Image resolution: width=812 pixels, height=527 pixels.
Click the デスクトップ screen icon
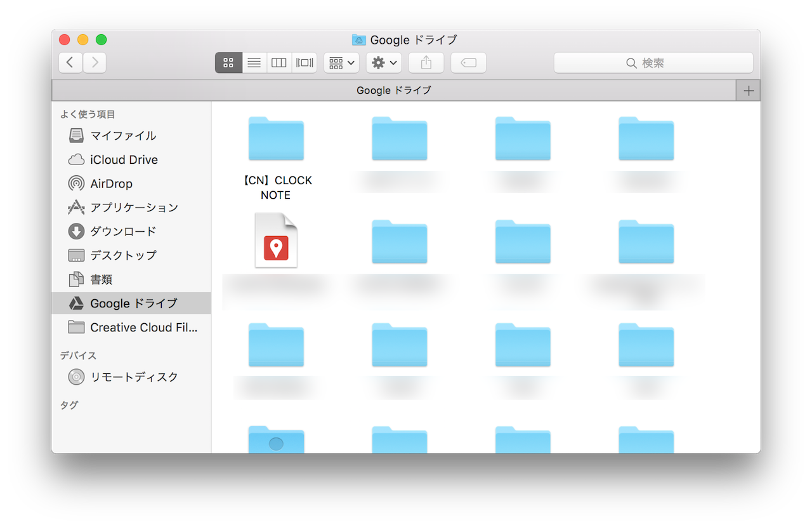(x=76, y=255)
